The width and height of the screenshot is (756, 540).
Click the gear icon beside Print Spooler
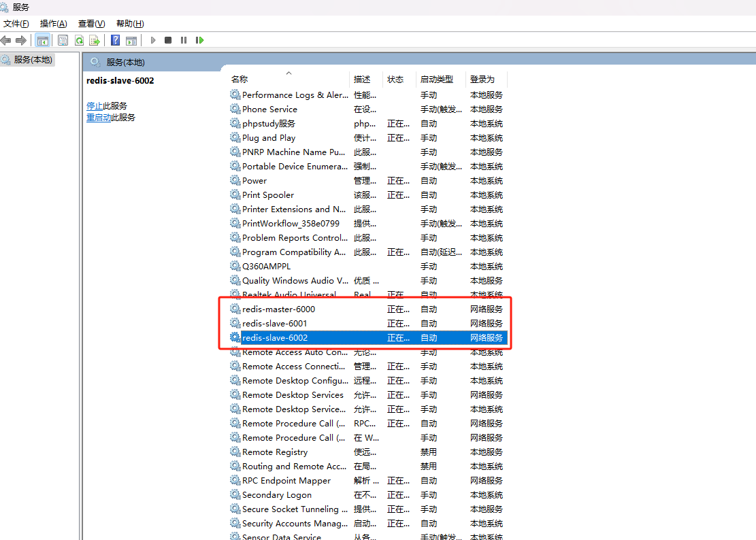[x=235, y=195]
